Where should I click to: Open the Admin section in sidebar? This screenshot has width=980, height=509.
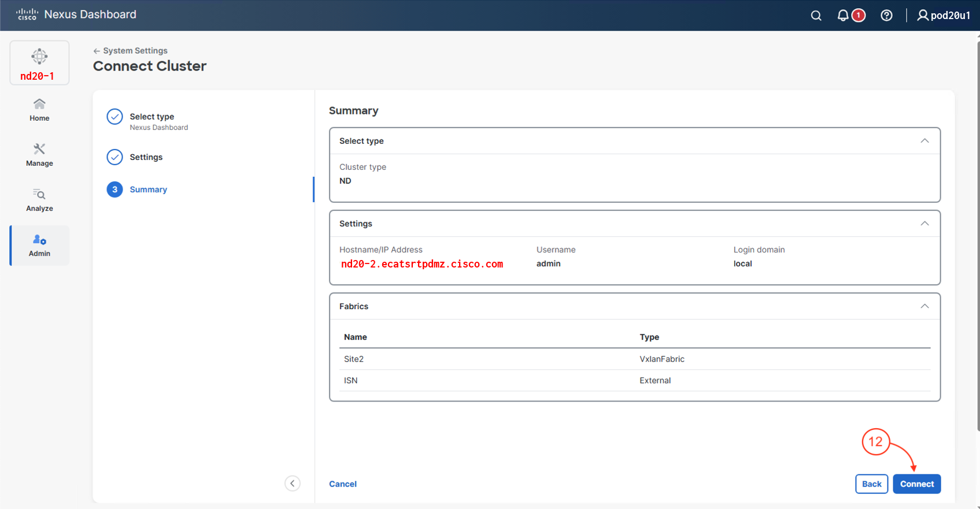tap(39, 246)
